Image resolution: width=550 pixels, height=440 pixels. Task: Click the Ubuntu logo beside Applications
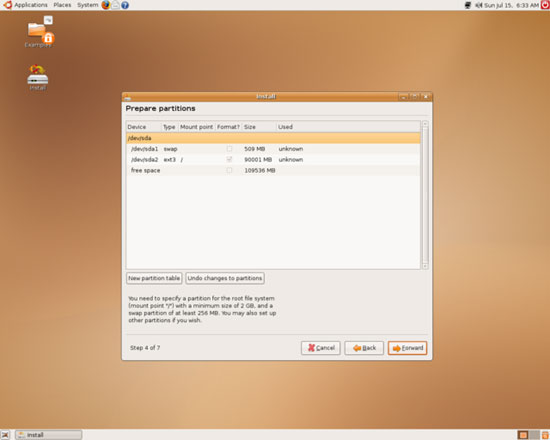7,5
